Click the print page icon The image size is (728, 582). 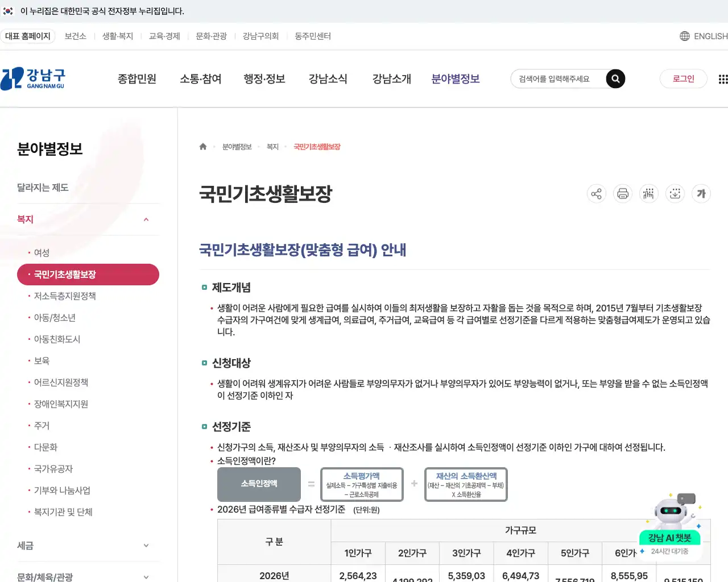pos(623,194)
